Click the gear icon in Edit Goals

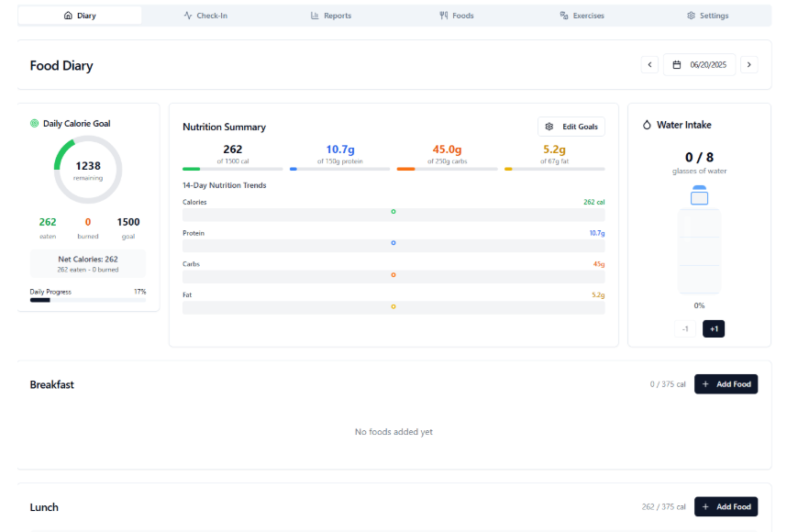point(549,127)
